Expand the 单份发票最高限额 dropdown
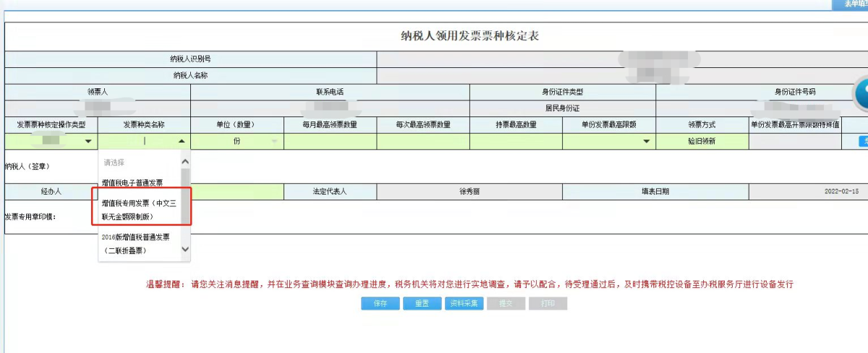The image size is (868, 353). tap(646, 142)
